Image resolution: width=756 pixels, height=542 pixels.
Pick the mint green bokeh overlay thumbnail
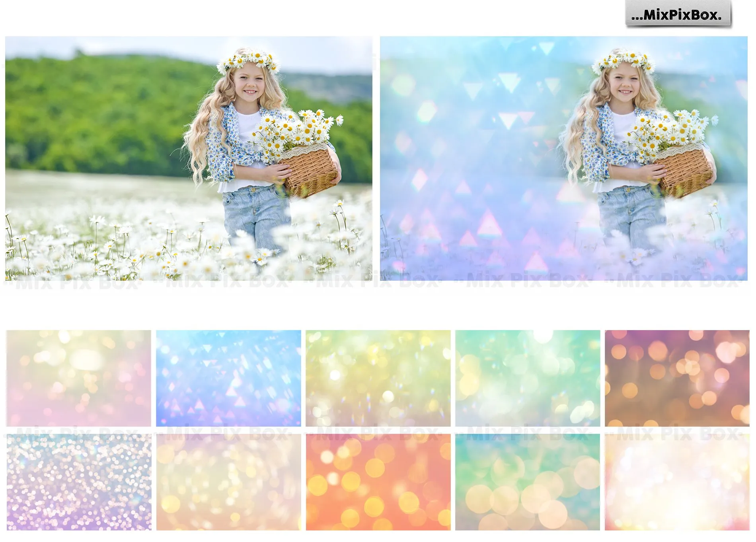click(528, 378)
